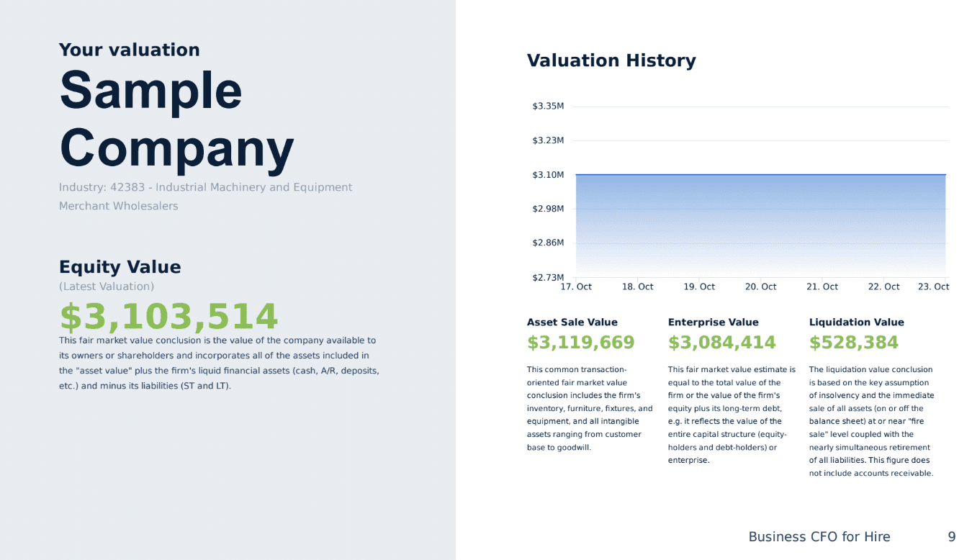Click the $3,084,414 enterprise value figure
Image resolution: width=972 pixels, height=560 pixels.
coord(722,343)
